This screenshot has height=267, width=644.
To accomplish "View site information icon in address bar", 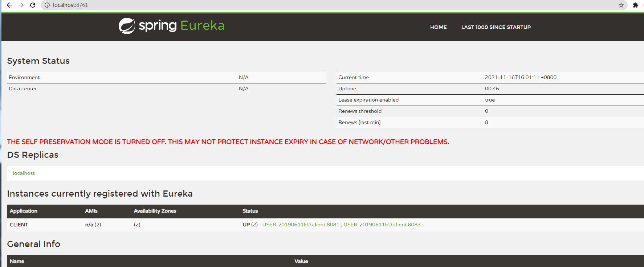I will tap(47, 5).
